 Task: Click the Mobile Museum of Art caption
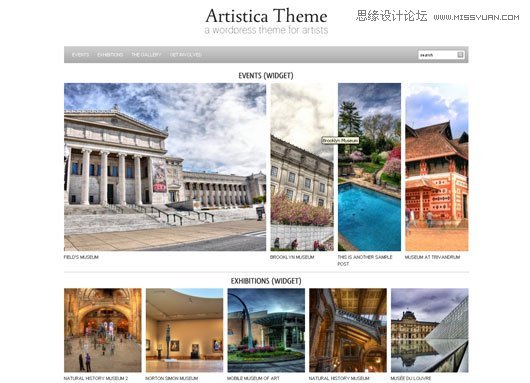click(x=253, y=378)
